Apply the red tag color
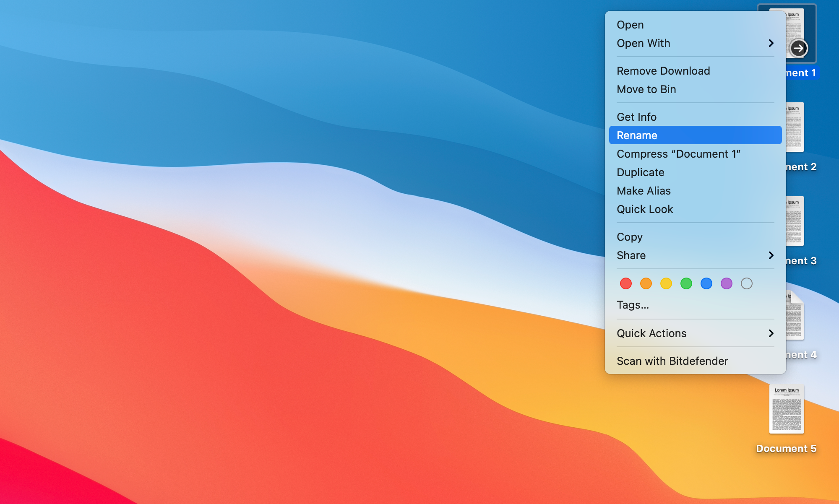Image resolution: width=839 pixels, height=504 pixels. pyautogui.click(x=626, y=283)
